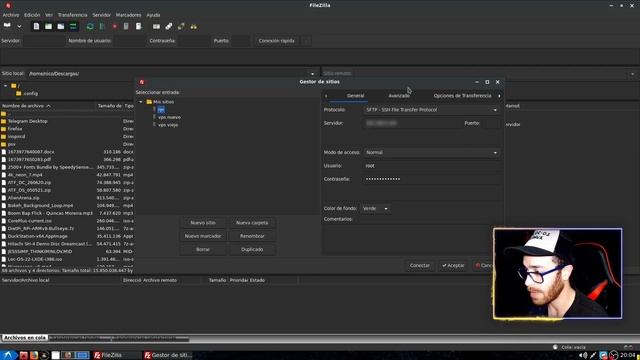Open the Color de fondo dropdown (Verde)
Screen dimensions: 640x360
pyautogui.click(x=375, y=209)
